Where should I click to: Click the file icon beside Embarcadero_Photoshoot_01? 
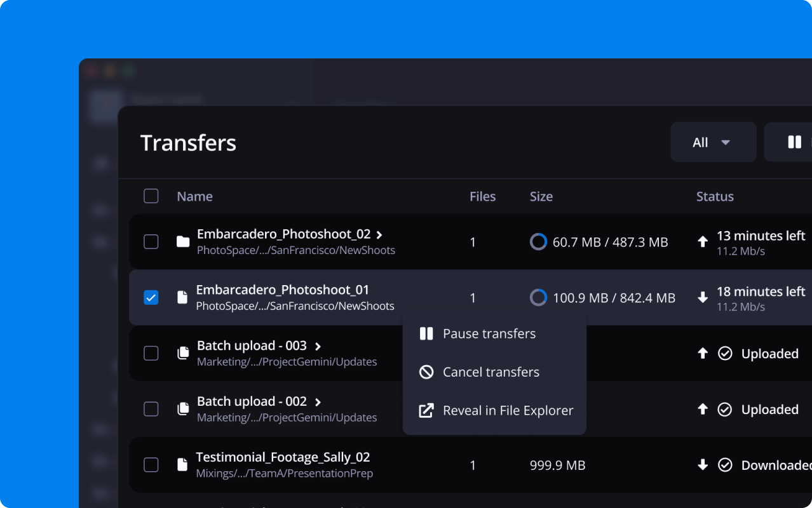coord(182,297)
